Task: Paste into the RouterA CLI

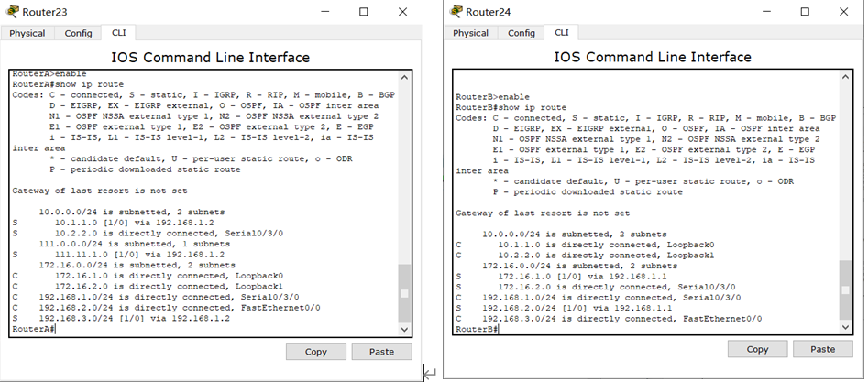Action: tap(381, 352)
